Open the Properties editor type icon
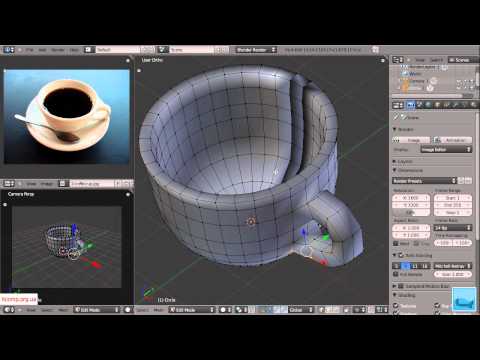480x360 pixels. (397, 105)
